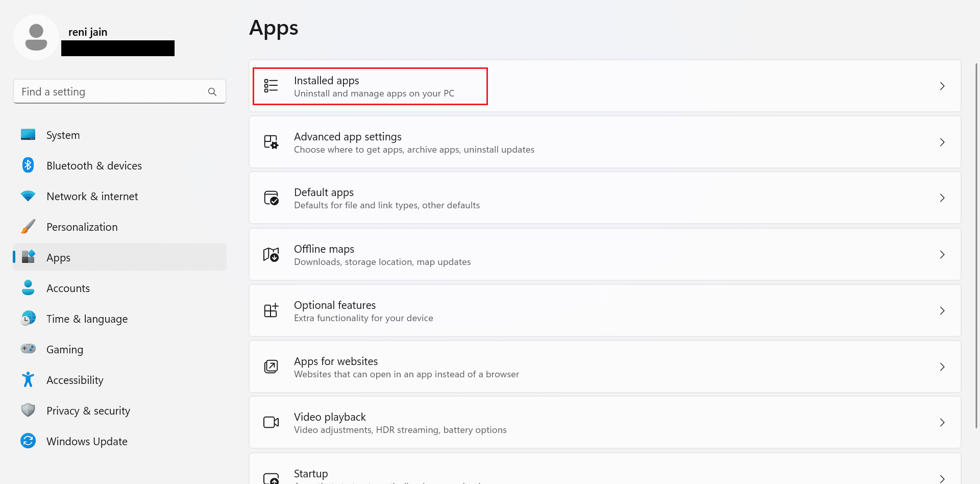Go to Privacy & security
The height and width of the screenshot is (484, 980).
pos(120,410)
